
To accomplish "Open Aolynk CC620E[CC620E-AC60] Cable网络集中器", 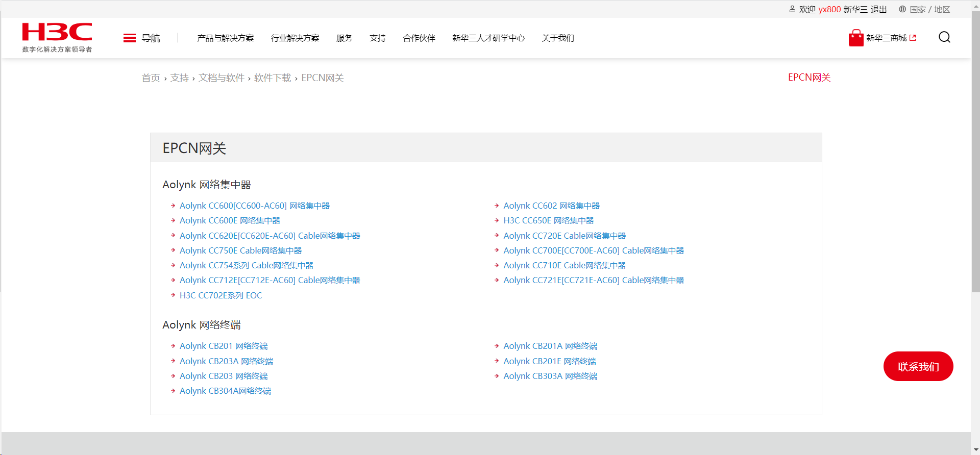I will click(x=270, y=236).
